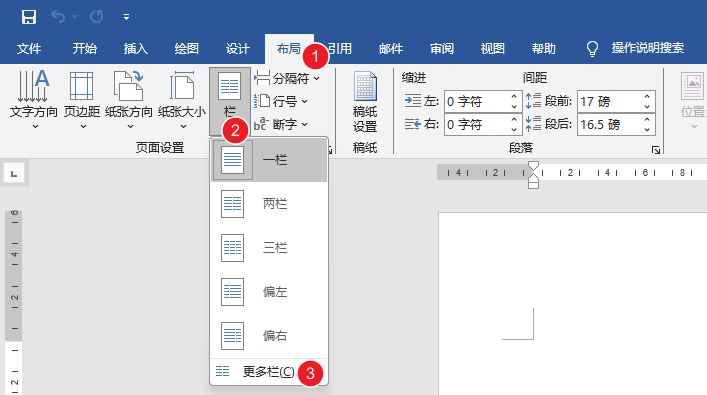Select 三栏 three columns option

pyautogui.click(x=269, y=248)
